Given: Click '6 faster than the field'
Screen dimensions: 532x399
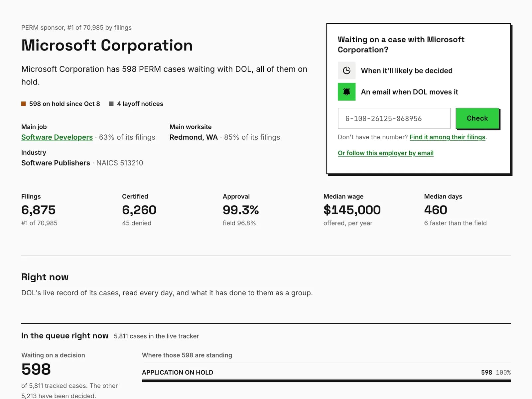Looking at the screenshot, I should pos(455,223).
